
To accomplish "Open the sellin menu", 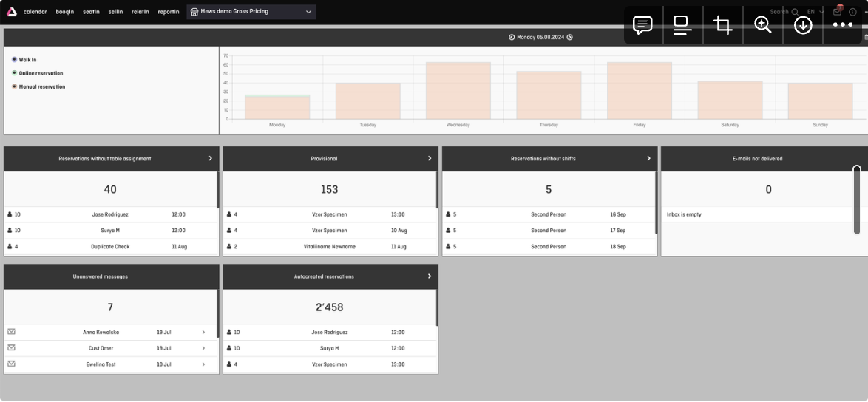I will 115,12.
